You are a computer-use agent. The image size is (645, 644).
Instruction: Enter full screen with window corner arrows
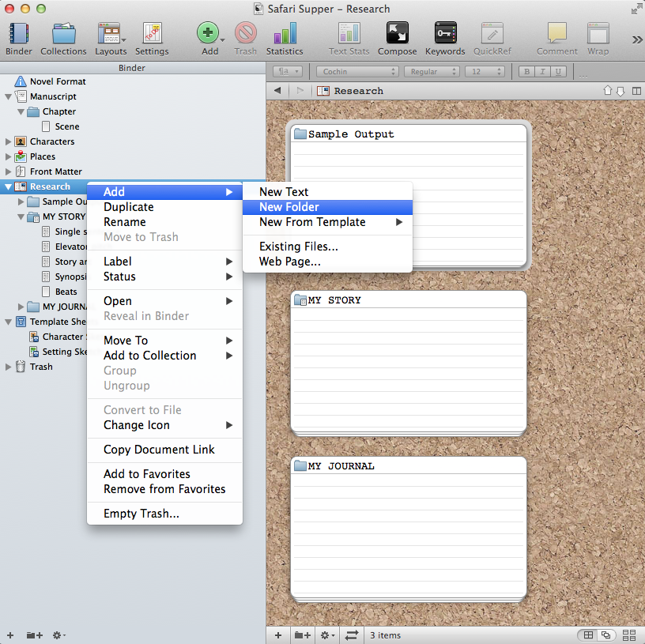[x=636, y=9]
